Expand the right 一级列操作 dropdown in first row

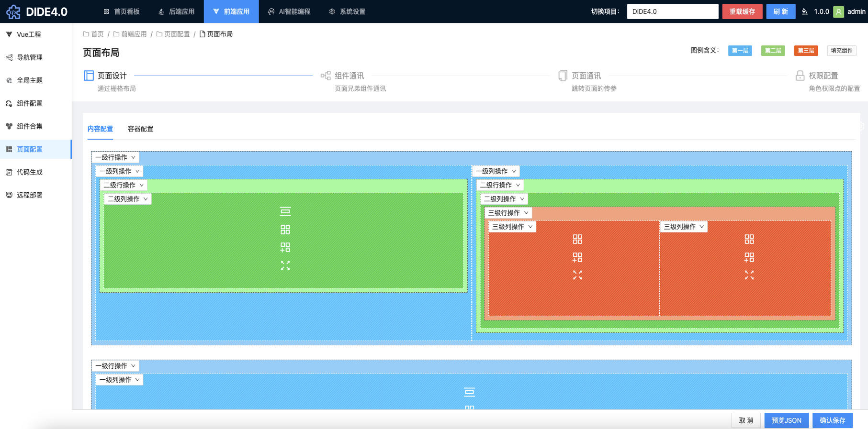[x=496, y=171]
